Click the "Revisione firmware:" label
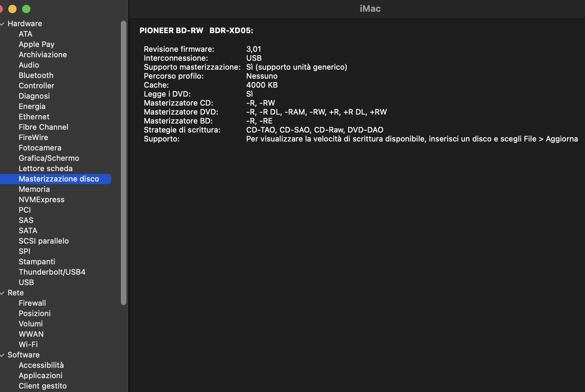Viewport: 585px width, 392px height. point(179,49)
